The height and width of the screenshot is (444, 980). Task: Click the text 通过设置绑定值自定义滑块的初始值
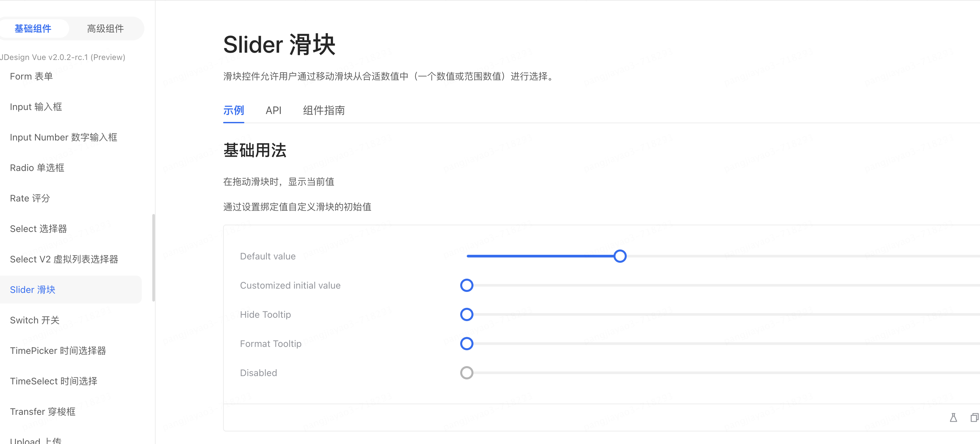[297, 207]
